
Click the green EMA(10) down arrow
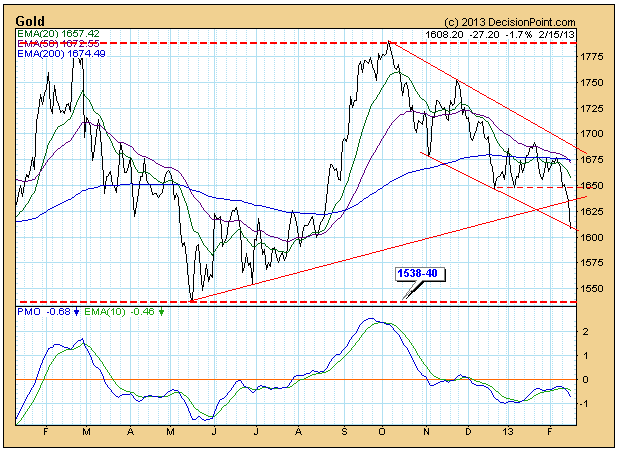click(x=161, y=312)
